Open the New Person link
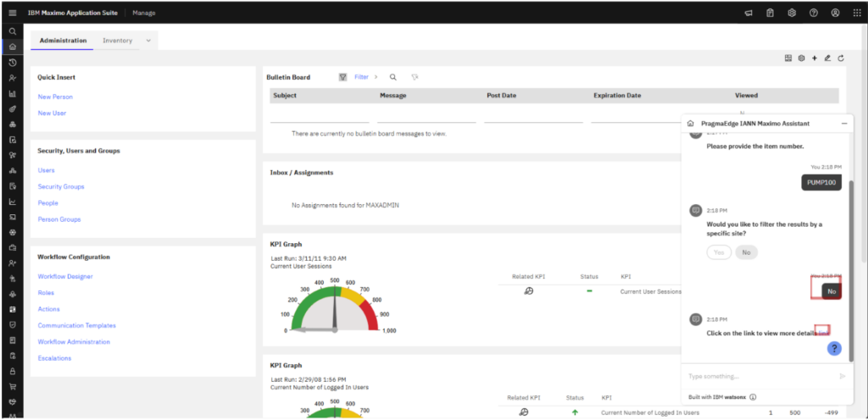The width and height of the screenshot is (868, 420). click(55, 97)
